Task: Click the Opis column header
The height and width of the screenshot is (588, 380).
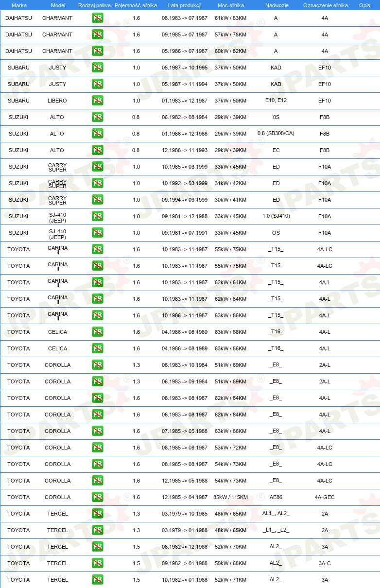Action: [364, 5]
